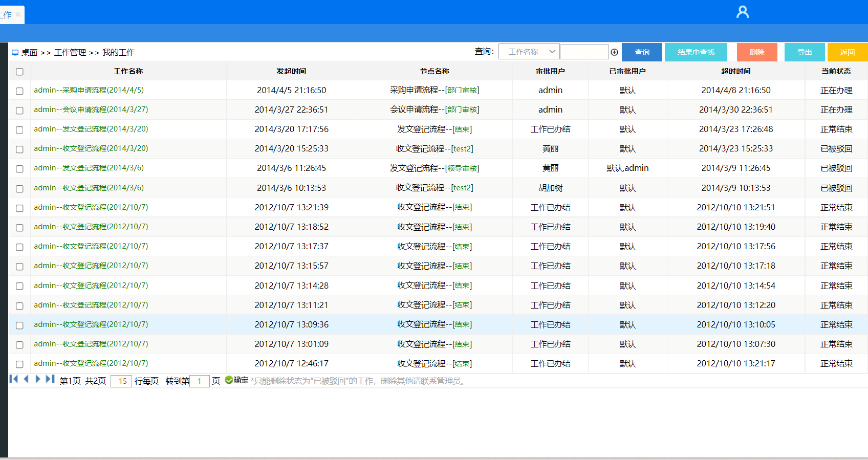The height and width of the screenshot is (460, 868).
Task: Open the user profile icon in header
Action: (743, 12)
